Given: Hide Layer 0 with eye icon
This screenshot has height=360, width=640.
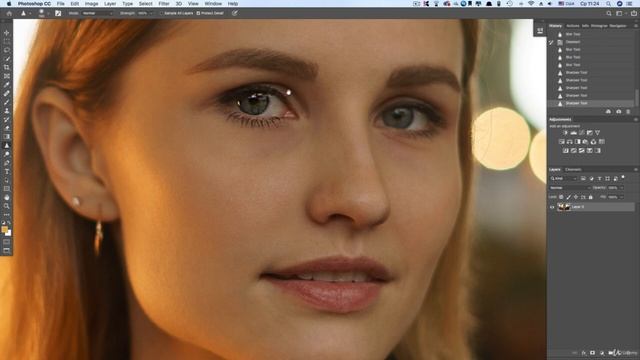Looking at the screenshot, I should 552,207.
